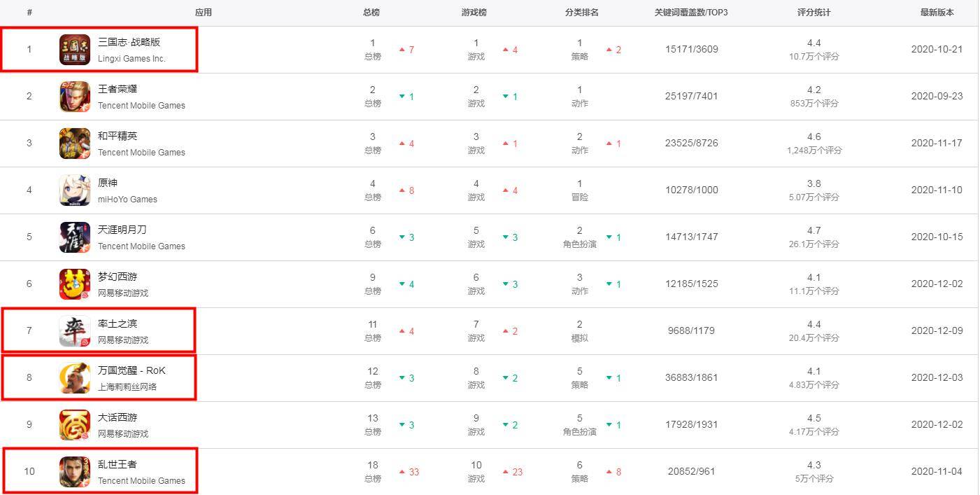Screen dimensions: 980x495
Task: Sort by the 总榜 column header
Action: (371, 13)
